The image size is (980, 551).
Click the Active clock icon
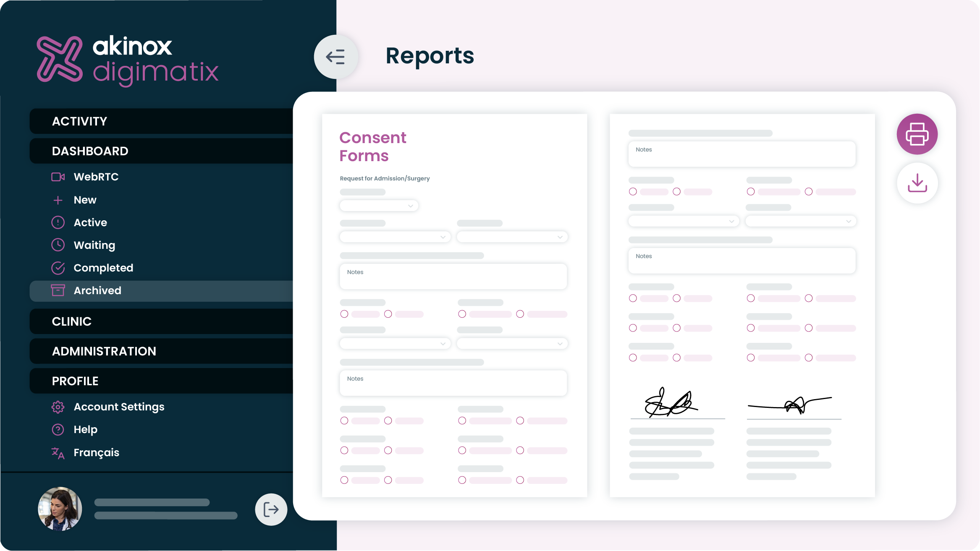58,222
